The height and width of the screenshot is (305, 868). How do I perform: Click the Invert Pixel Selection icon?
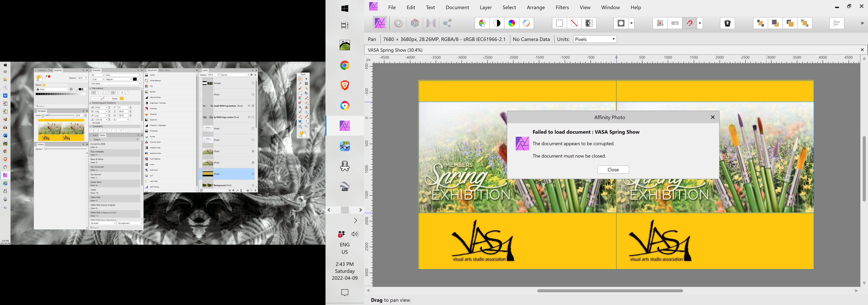point(589,23)
